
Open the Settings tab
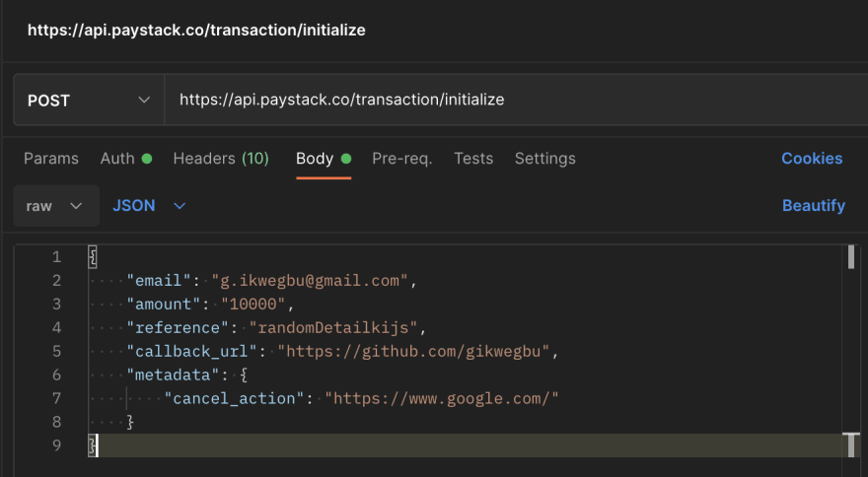tap(544, 159)
